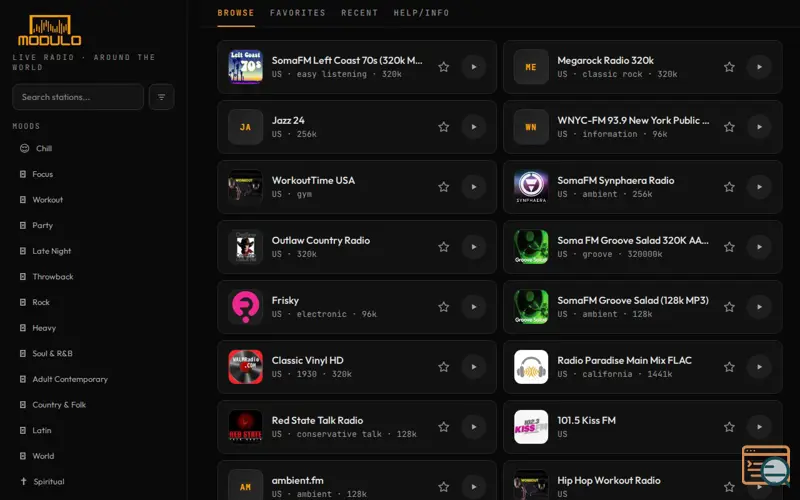Open Classic Vinyl HD record thumbnail

point(245,367)
